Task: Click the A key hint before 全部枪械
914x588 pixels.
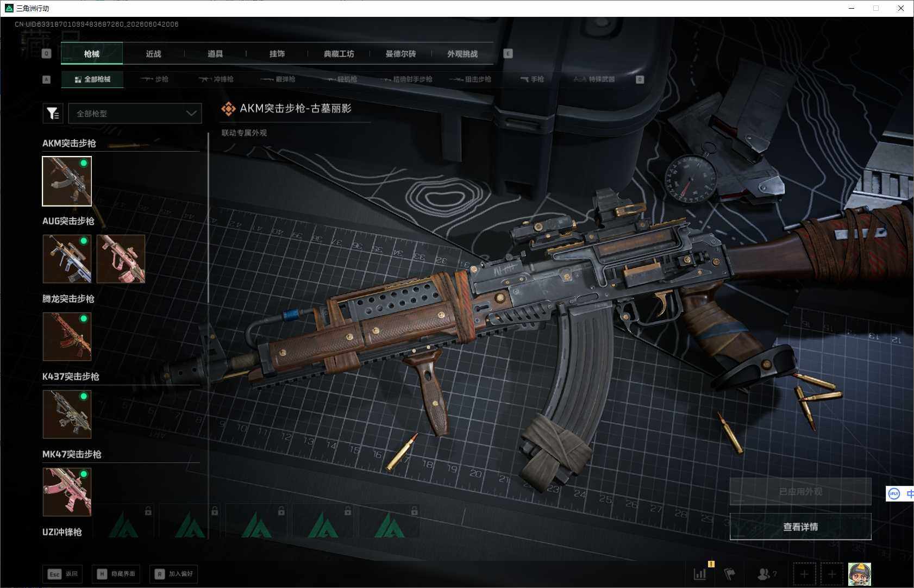Action: pyautogui.click(x=46, y=79)
